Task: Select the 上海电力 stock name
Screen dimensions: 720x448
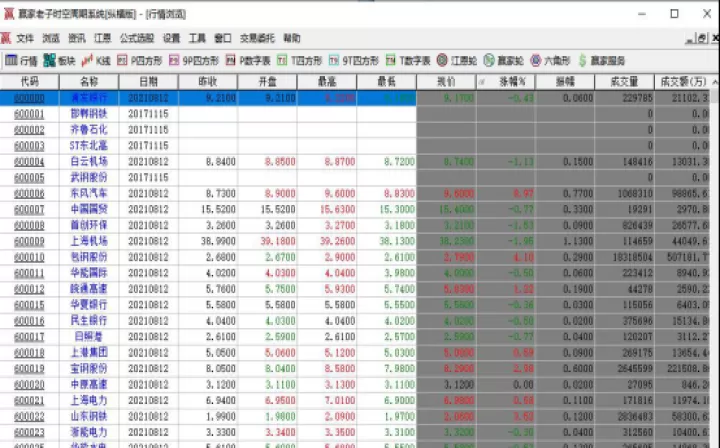Action: [89, 400]
